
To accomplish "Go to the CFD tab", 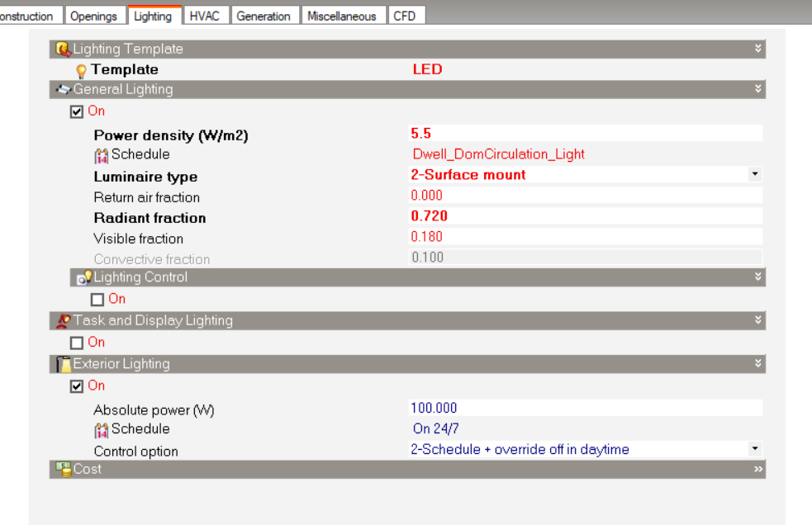I will [405, 16].
